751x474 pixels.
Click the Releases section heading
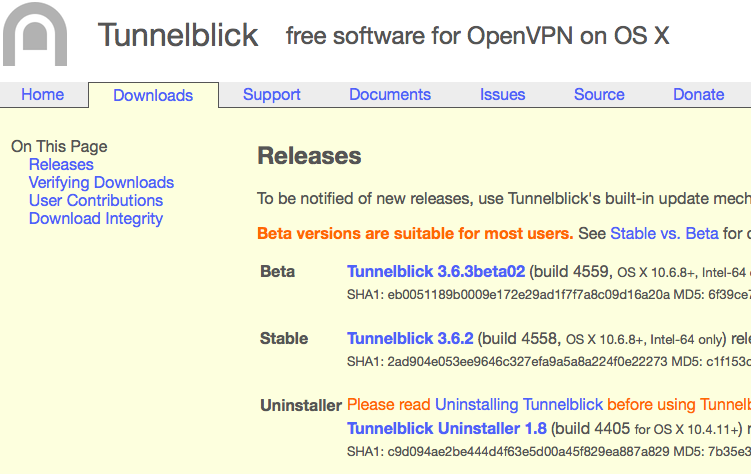pyautogui.click(x=309, y=156)
